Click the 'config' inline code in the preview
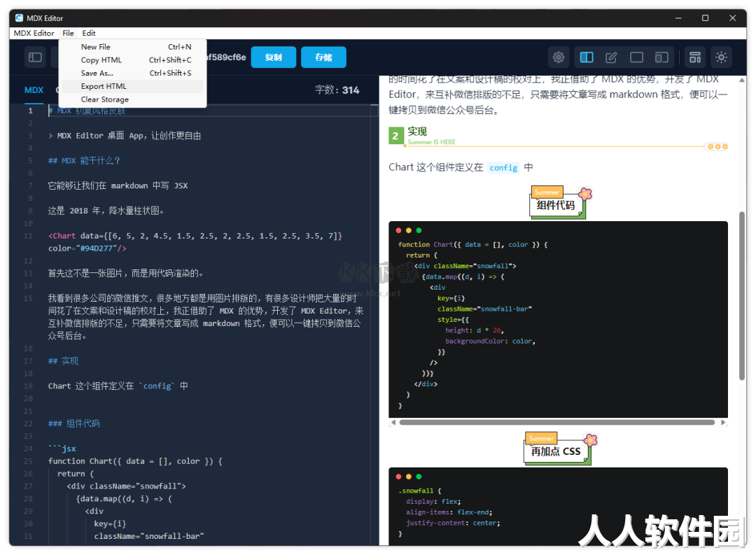Viewport: 756px width, 555px height. point(503,168)
